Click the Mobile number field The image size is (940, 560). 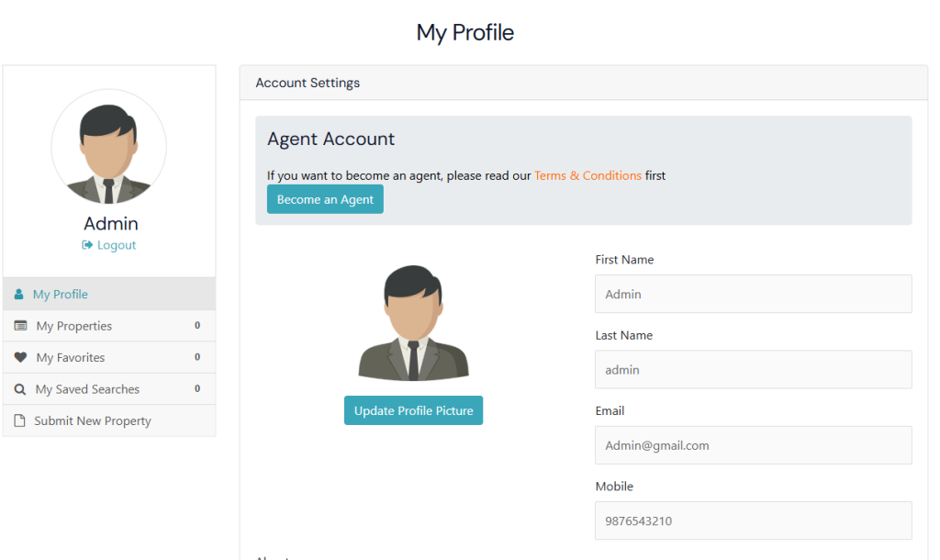(753, 521)
